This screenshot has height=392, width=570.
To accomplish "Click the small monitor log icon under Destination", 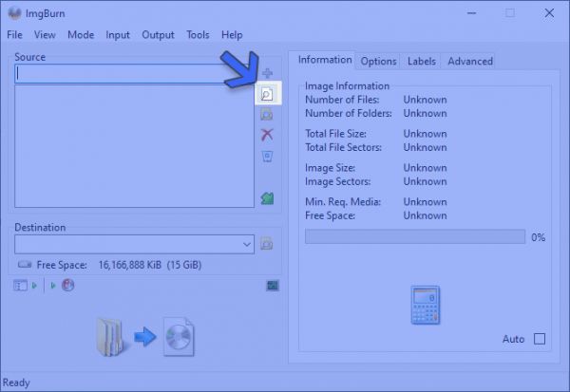I will coord(272,285).
